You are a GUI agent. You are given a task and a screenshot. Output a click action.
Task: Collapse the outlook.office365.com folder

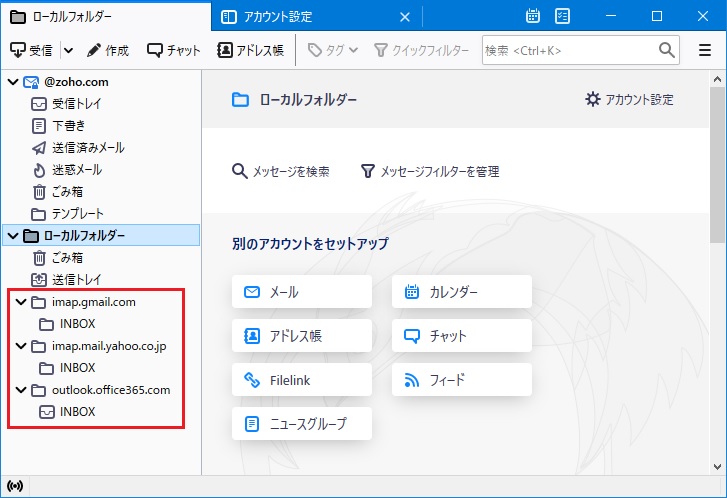point(22,390)
